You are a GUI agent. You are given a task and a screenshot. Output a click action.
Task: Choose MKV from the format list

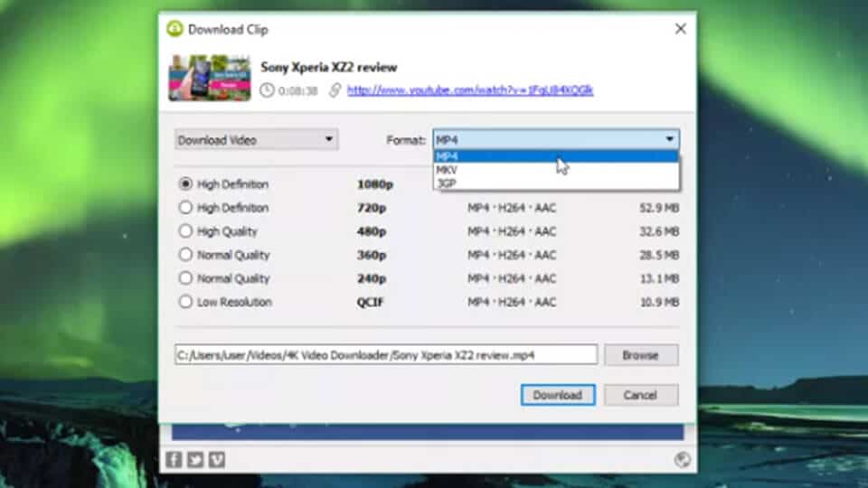click(x=448, y=170)
